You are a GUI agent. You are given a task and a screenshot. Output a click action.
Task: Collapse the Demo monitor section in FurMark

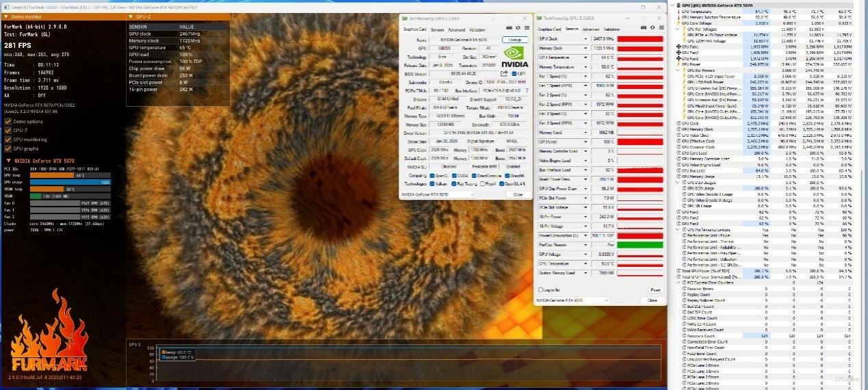point(7,16)
